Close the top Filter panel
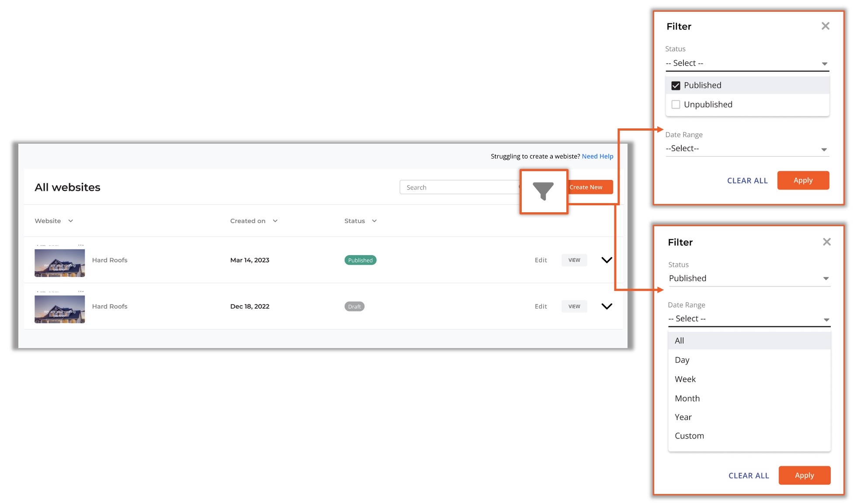The height and width of the screenshot is (504, 860). point(825,26)
